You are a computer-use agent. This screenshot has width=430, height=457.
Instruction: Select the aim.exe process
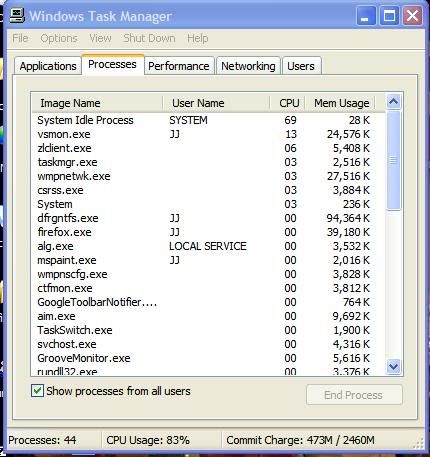click(208, 316)
